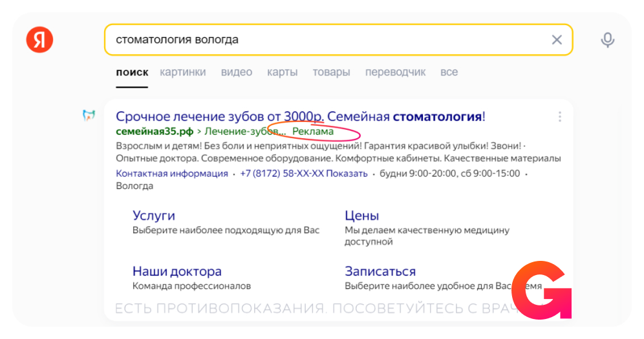
Task: Open the ad options three-dot menu
Action: point(559,117)
